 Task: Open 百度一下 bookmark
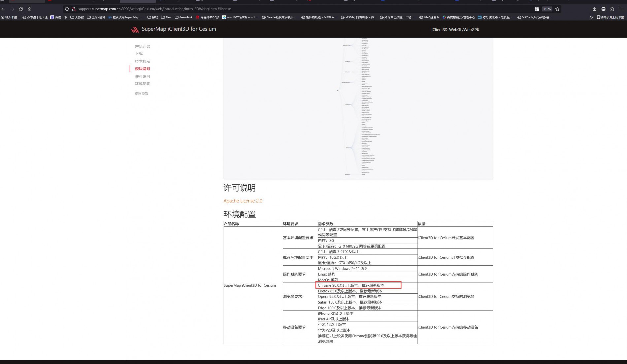(59, 17)
